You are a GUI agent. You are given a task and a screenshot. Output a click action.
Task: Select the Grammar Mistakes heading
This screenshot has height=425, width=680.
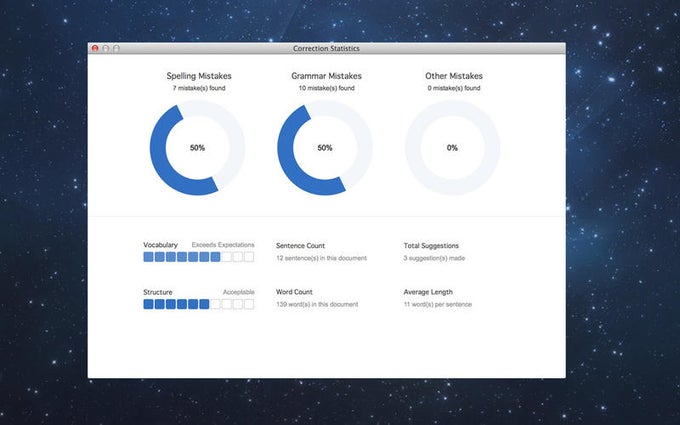coord(327,76)
